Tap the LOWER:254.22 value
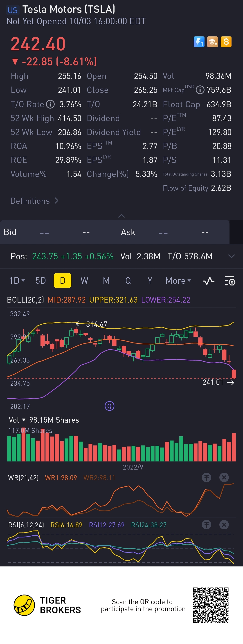 click(x=166, y=300)
